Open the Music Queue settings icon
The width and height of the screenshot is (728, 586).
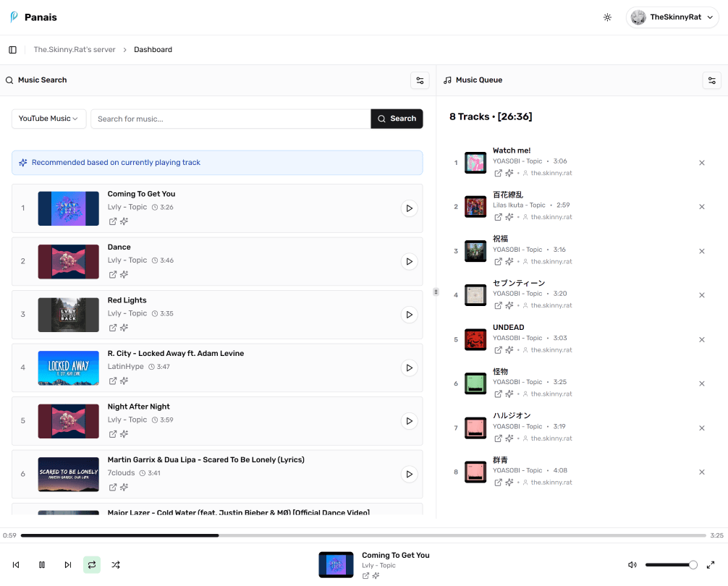pyautogui.click(x=711, y=80)
